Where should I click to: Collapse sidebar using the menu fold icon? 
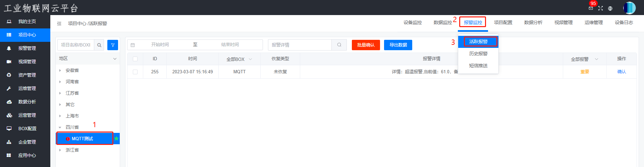point(59,23)
